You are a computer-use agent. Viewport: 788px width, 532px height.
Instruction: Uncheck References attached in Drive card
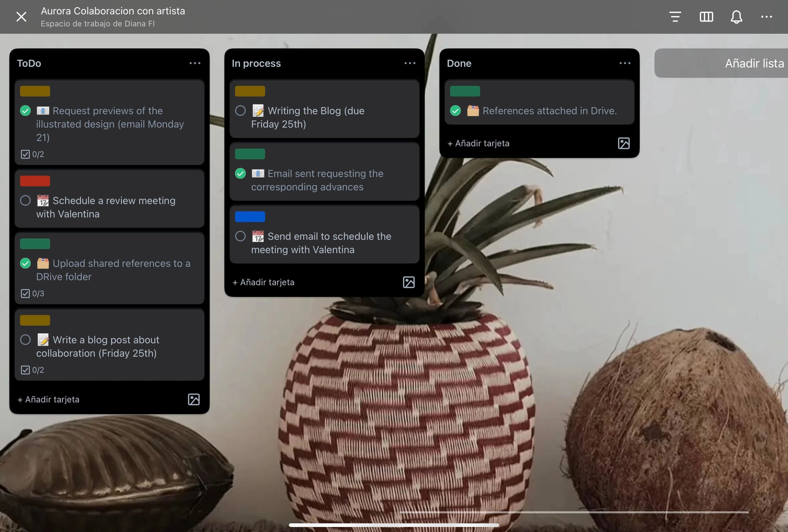point(455,111)
